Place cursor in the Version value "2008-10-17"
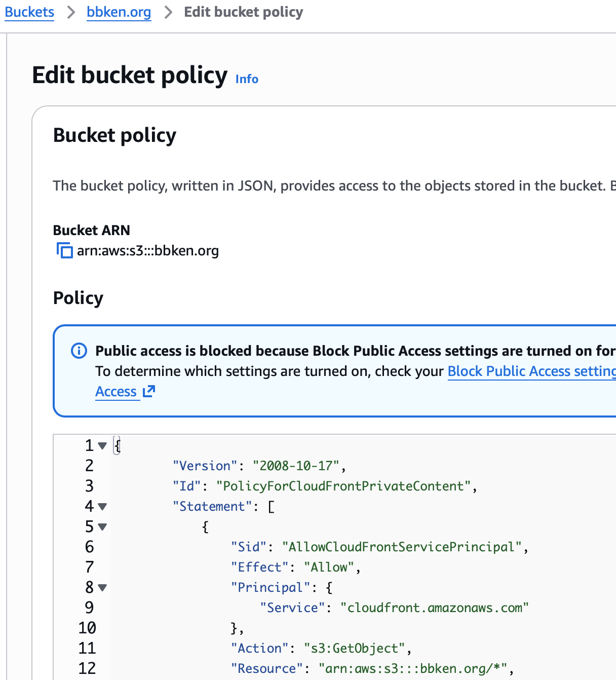 pos(296,466)
